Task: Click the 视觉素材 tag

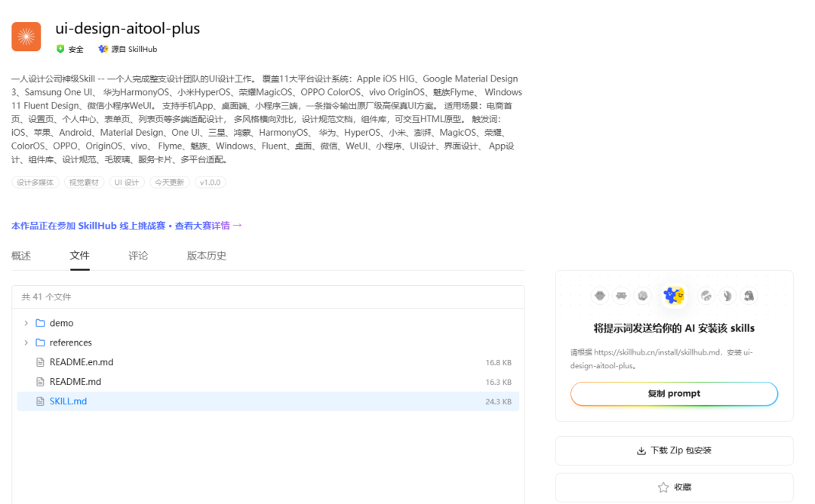Action: pos(84,183)
